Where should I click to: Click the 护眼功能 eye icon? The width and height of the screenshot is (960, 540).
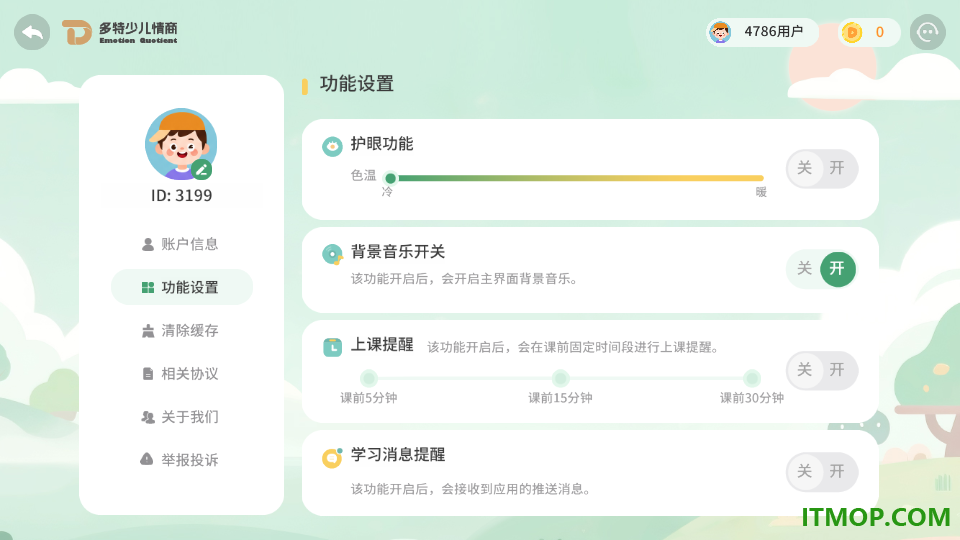(x=332, y=146)
